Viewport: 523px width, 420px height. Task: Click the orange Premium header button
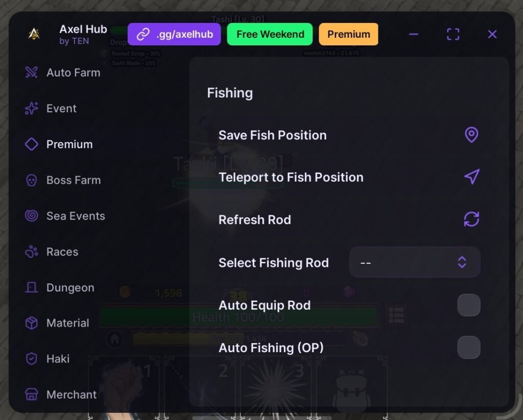[348, 34]
